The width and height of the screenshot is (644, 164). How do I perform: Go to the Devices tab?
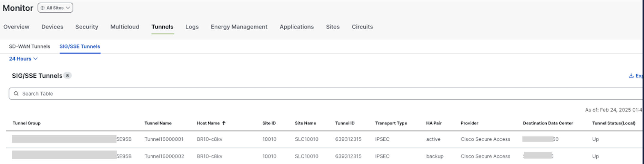[x=52, y=27]
